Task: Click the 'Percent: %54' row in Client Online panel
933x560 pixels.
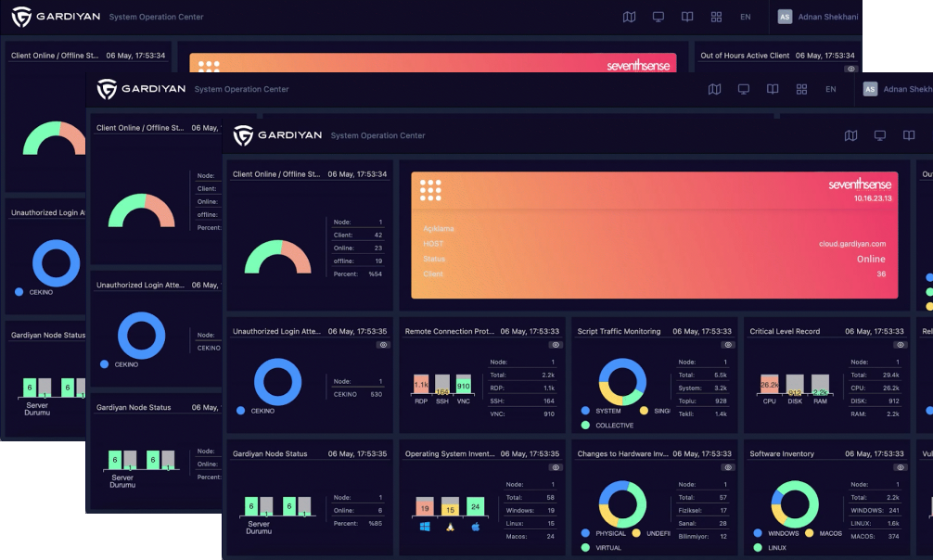Action: [358, 274]
